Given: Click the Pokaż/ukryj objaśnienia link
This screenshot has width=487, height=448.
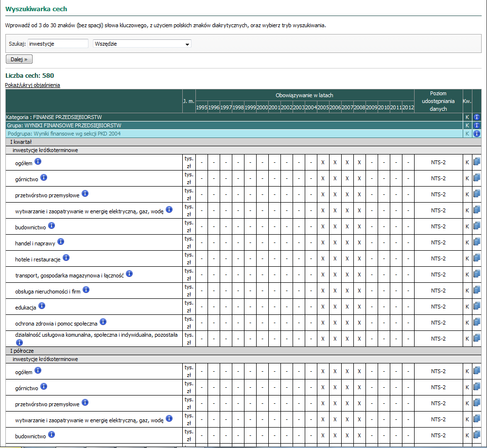Looking at the screenshot, I should tap(33, 85).
